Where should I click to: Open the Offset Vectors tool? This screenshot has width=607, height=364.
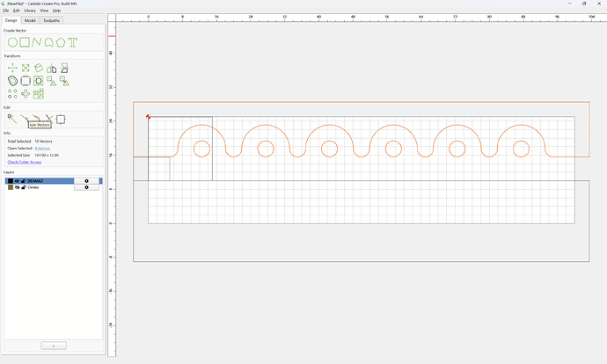tap(12, 81)
